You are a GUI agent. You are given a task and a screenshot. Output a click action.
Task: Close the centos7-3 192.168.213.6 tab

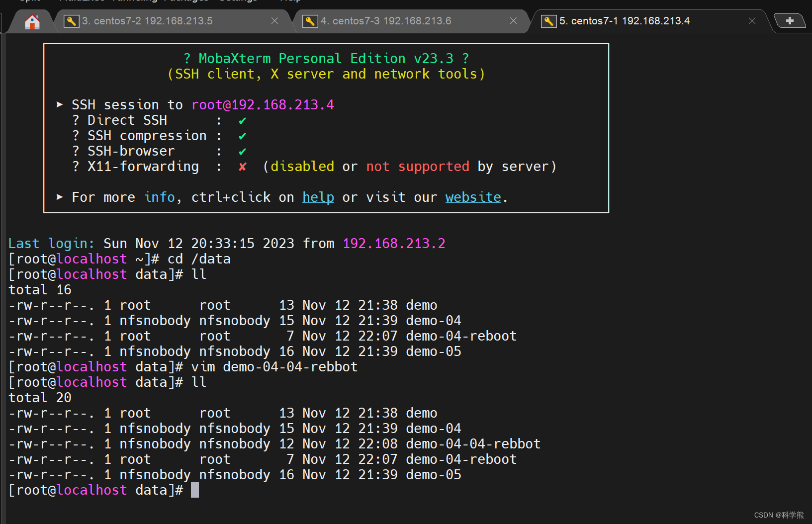(513, 21)
